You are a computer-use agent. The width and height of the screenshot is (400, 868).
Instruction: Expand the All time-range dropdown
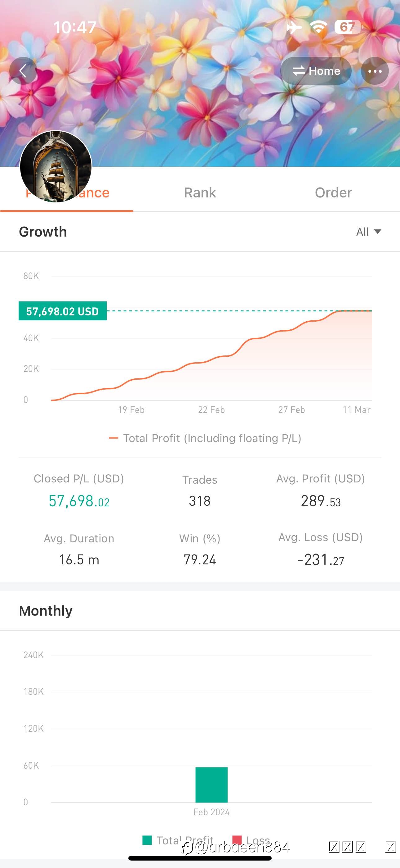coord(368,232)
